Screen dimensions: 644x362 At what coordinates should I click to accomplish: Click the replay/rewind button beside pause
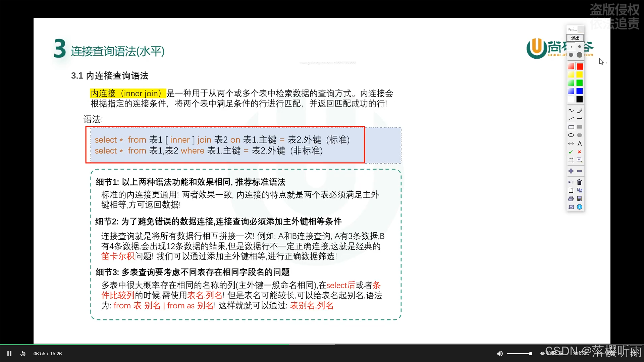23,354
